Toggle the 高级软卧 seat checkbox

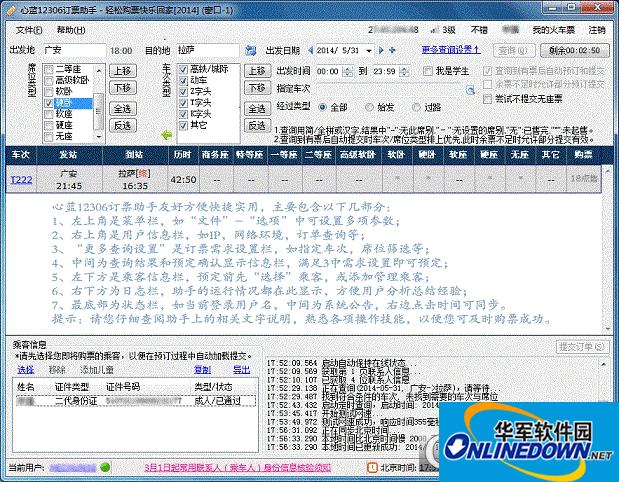[49, 81]
